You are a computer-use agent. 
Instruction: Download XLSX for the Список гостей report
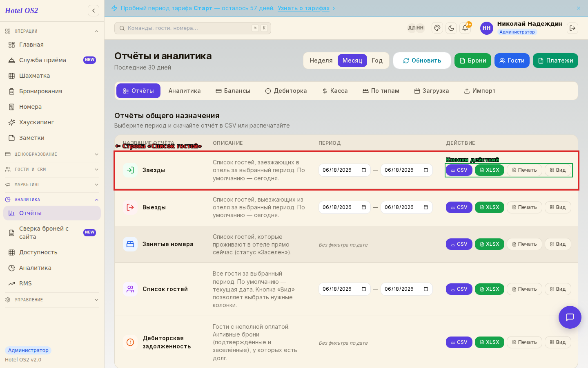490,289
